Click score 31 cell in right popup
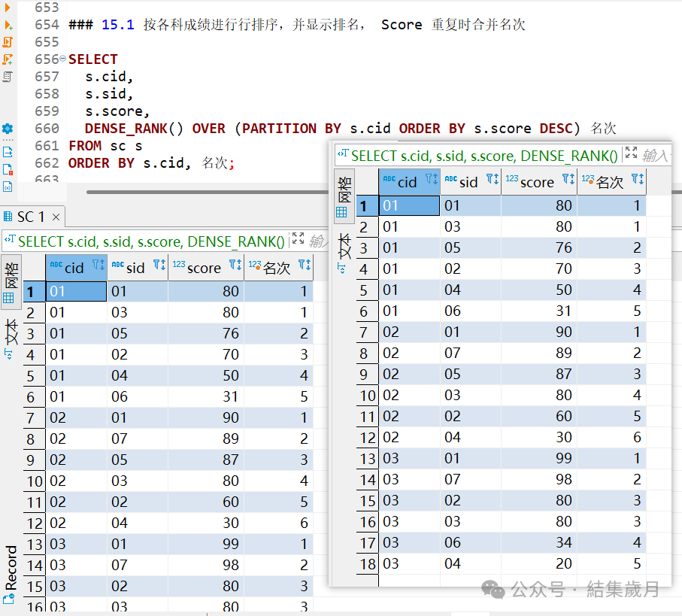The height and width of the screenshot is (616, 682). click(539, 311)
